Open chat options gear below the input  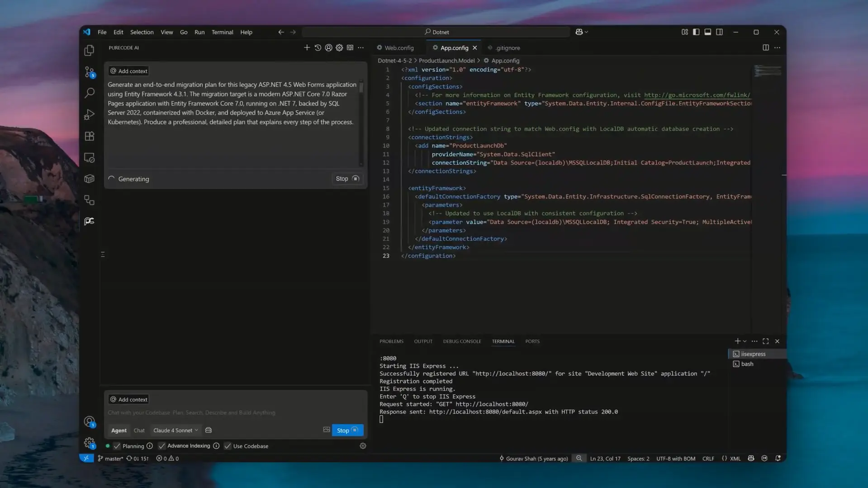click(x=363, y=446)
